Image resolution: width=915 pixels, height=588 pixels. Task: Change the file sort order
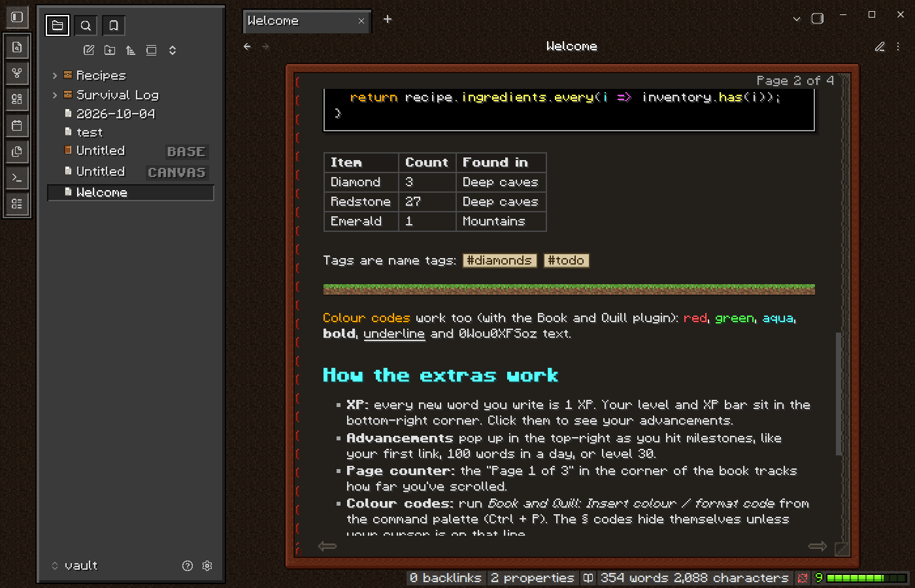[x=131, y=50]
